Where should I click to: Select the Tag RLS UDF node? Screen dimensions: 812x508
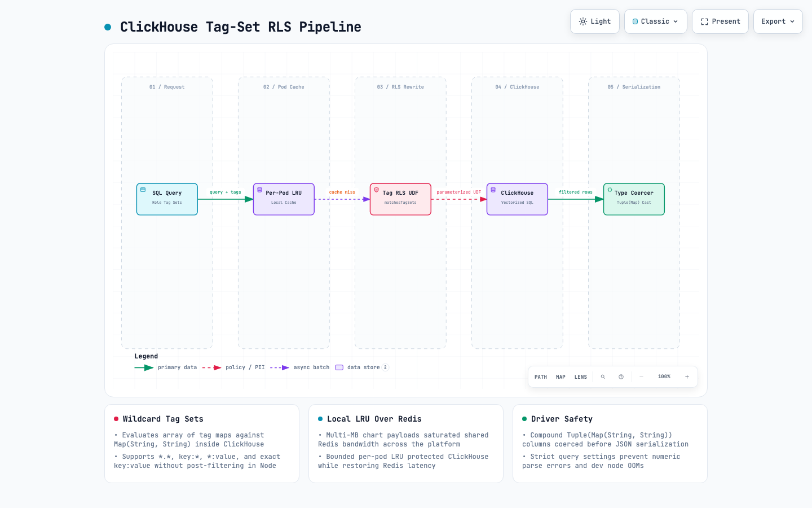400,199
